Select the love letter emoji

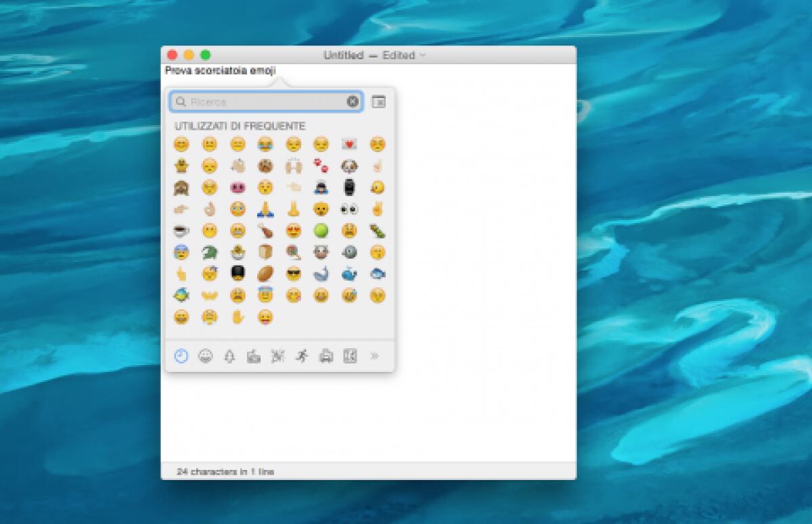(x=348, y=143)
